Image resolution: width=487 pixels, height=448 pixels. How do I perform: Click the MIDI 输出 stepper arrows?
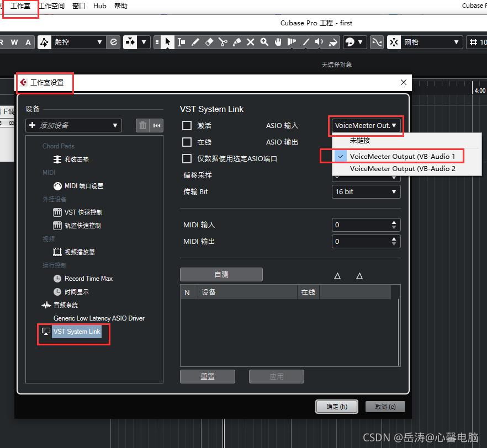point(394,241)
